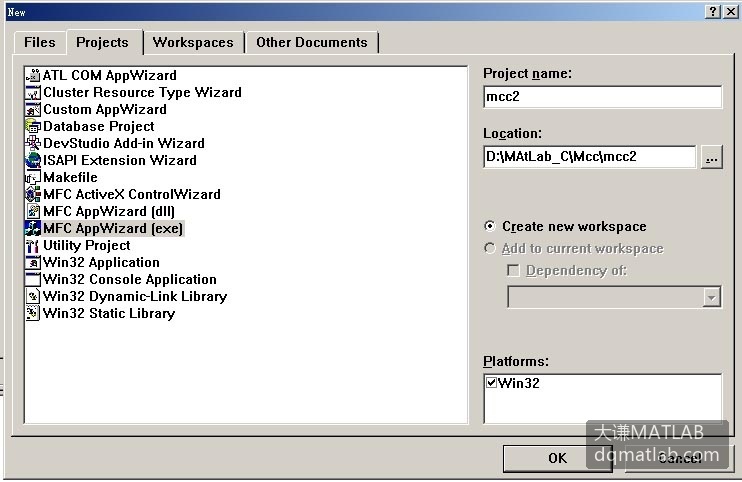The width and height of the screenshot is (742, 482).
Task: Toggle the Win32 platform checkbox
Action: point(492,383)
